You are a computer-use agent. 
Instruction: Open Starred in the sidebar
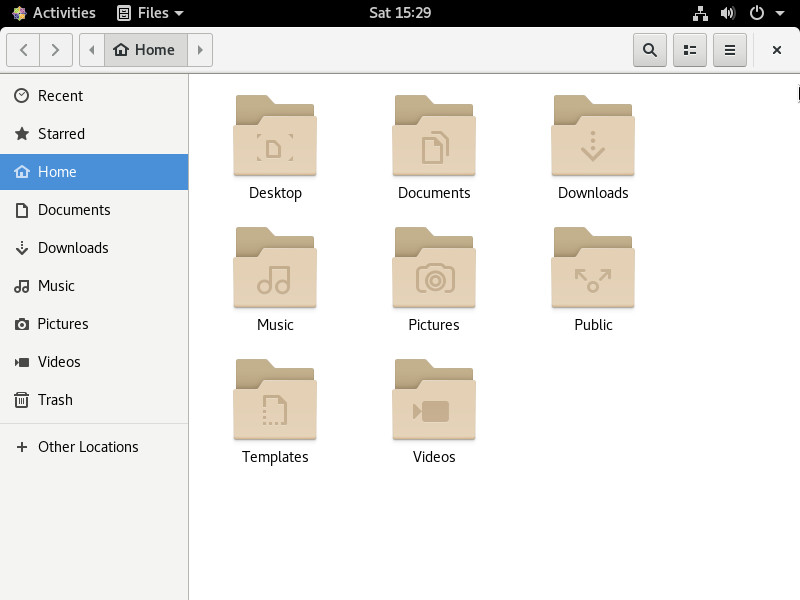click(61, 134)
